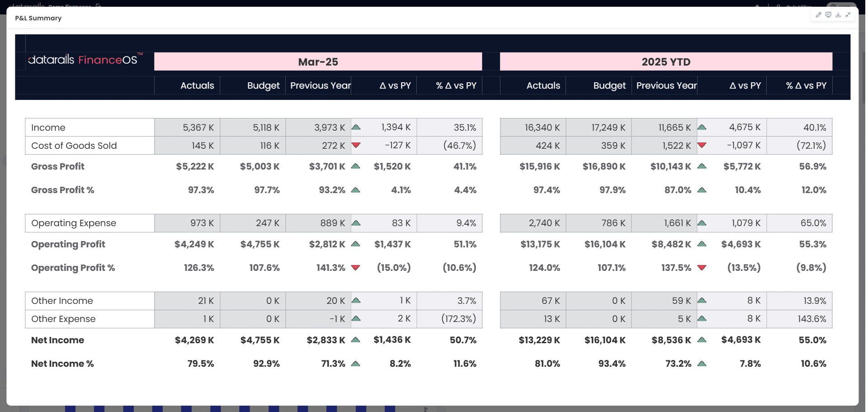Click the pencil edit icon for P&L Summary
Viewport: 868px width, 412px height.
point(818,15)
